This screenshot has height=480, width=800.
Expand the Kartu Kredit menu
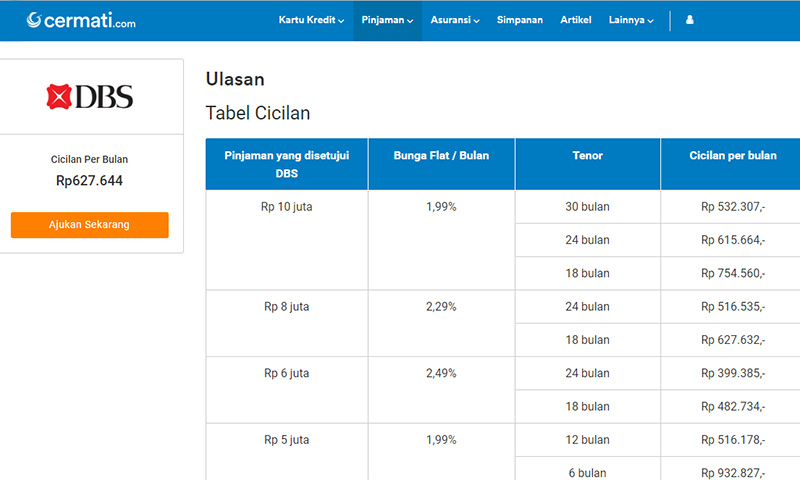311,20
